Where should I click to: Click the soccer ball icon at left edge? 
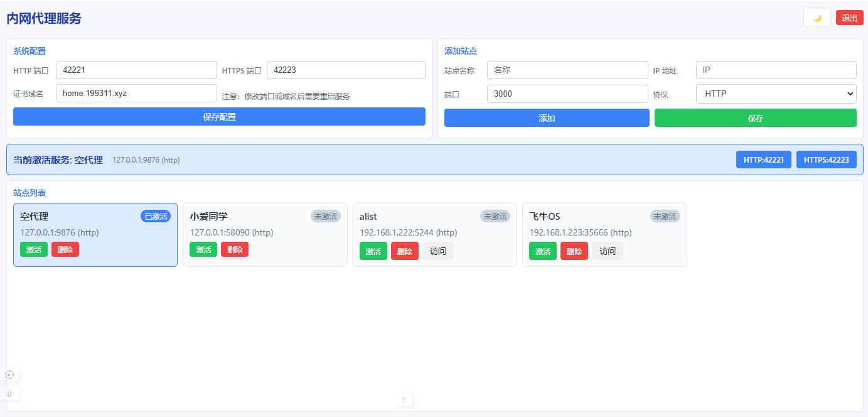(x=9, y=375)
